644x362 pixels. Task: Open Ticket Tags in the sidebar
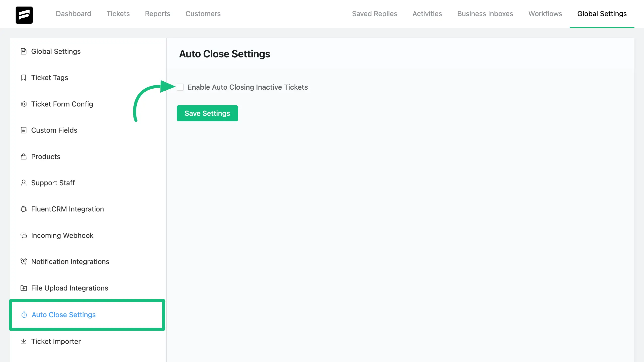pyautogui.click(x=88, y=78)
